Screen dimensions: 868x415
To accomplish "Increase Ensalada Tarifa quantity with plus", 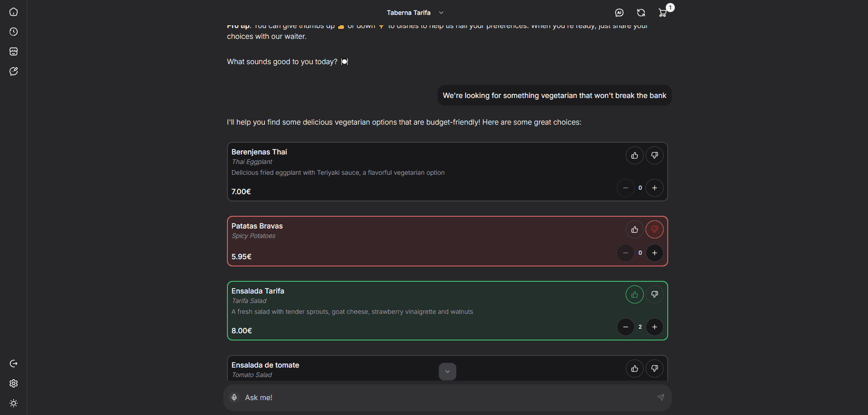I will tap(655, 327).
